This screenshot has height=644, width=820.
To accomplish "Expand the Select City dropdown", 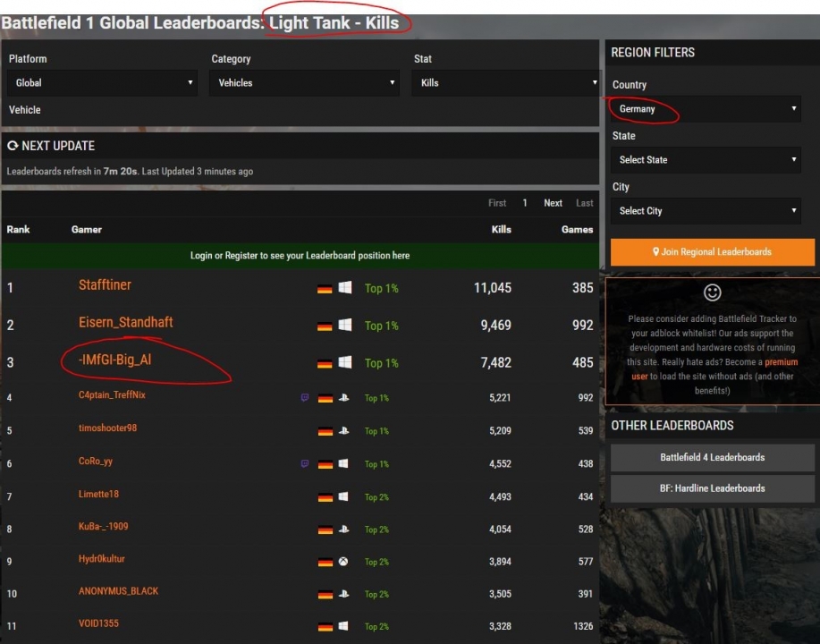I will click(x=706, y=211).
